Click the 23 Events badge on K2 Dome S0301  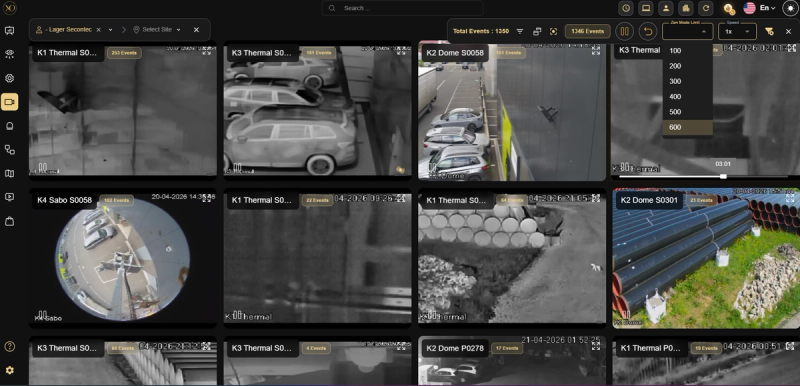701,200
